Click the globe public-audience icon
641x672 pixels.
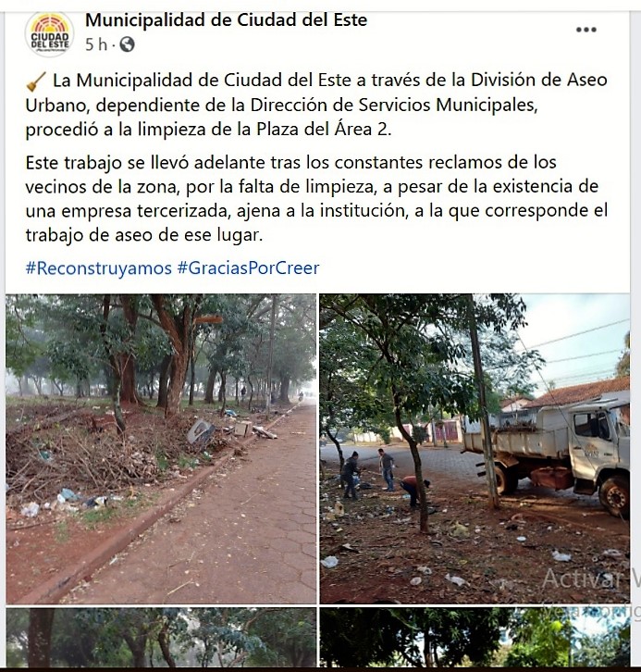tap(127, 44)
